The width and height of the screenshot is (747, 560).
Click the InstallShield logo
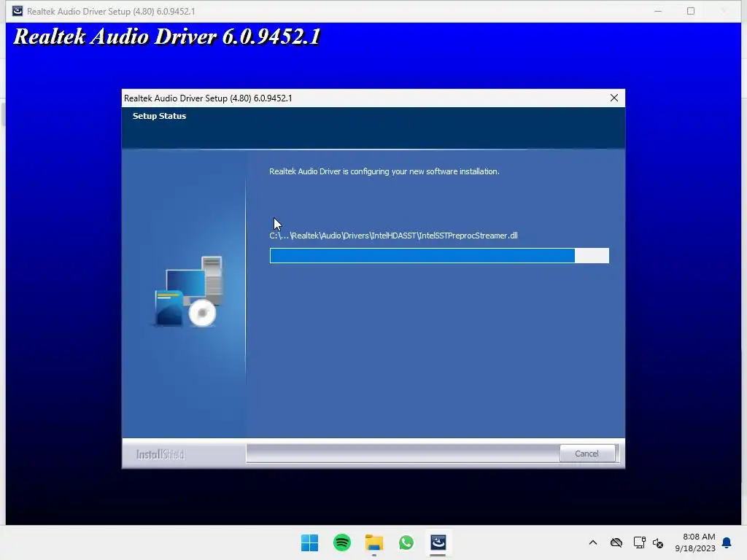point(160,454)
